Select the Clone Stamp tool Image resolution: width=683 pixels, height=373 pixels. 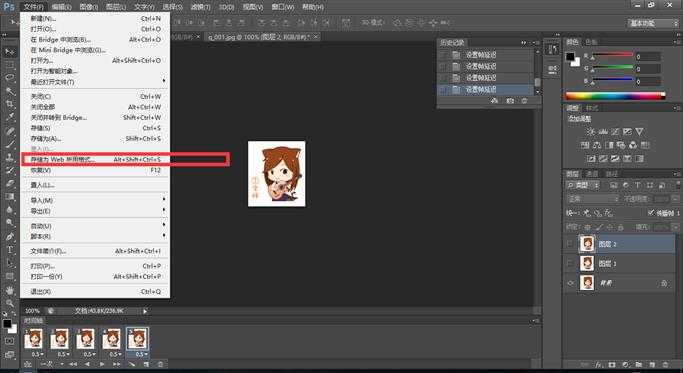pyautogui.click(x=10, y=157)
